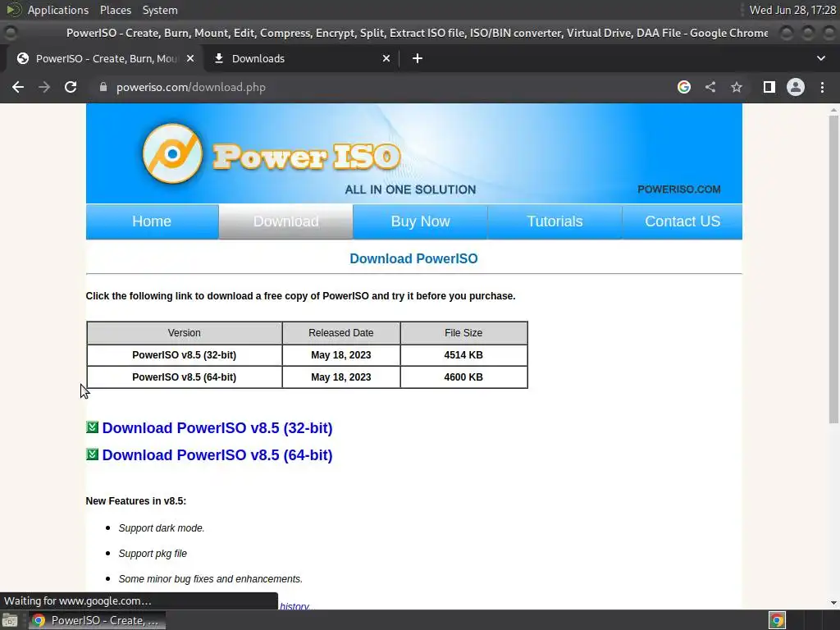The width and height of the screenshot is (840, 630).
Task: Expand the tab search dropdown arrow
Action: (820, 58)
